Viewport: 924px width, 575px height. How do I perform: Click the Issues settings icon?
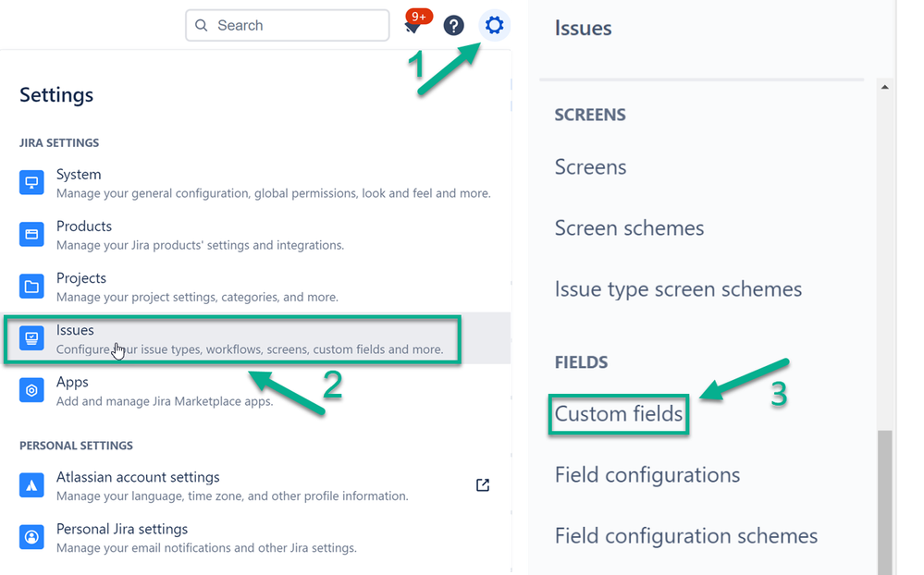(31, 338)
